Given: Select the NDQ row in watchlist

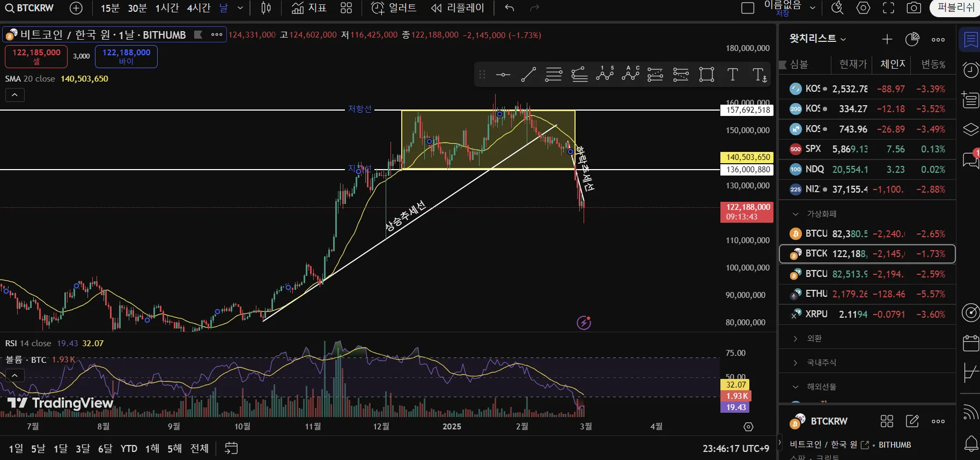Looking at the screenshot, I should tap(867, 170).
